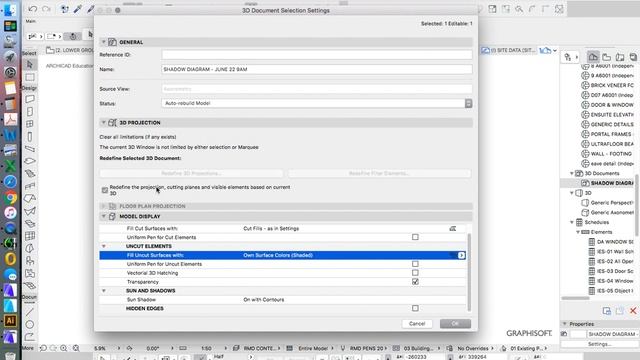640x360 pixels.
Task: Choose the Wall tool in Design toolbox
Action: 29,99
